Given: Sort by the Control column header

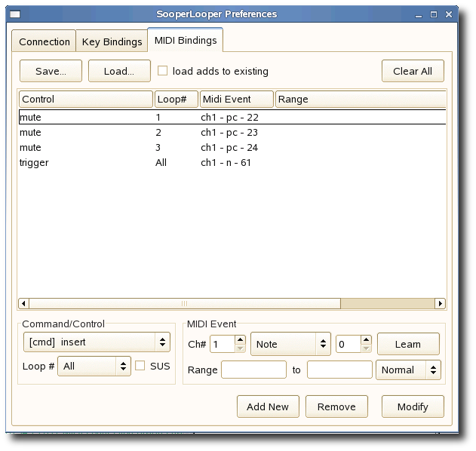Looking at the screenshot, I should (x=86, y=100).
